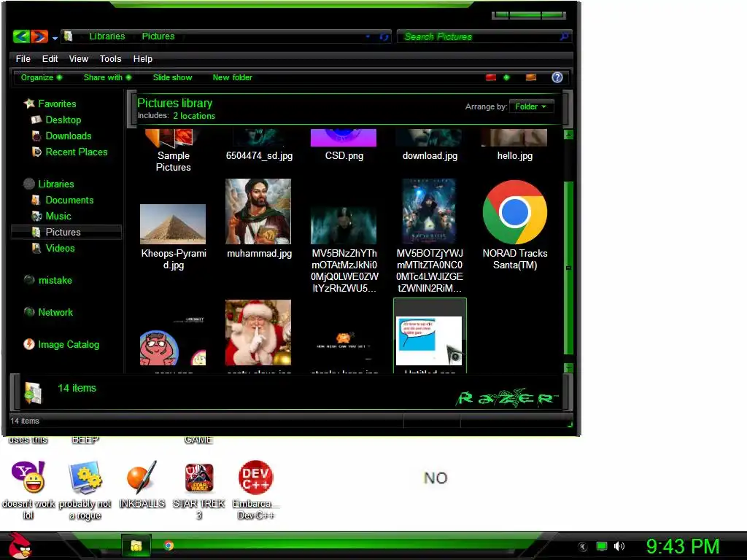Select Libraries in navigation pane

pos(55,184)
